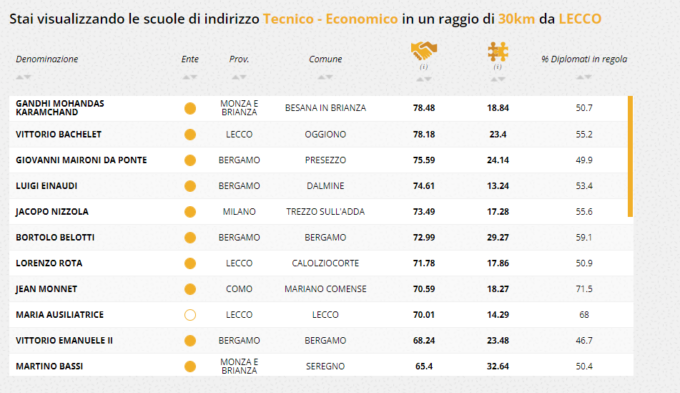Screen dimensions: 680x393
Task: Open the GIOVANNI MAIRONI DA PONTE school
Action: [x=82, y=160]
